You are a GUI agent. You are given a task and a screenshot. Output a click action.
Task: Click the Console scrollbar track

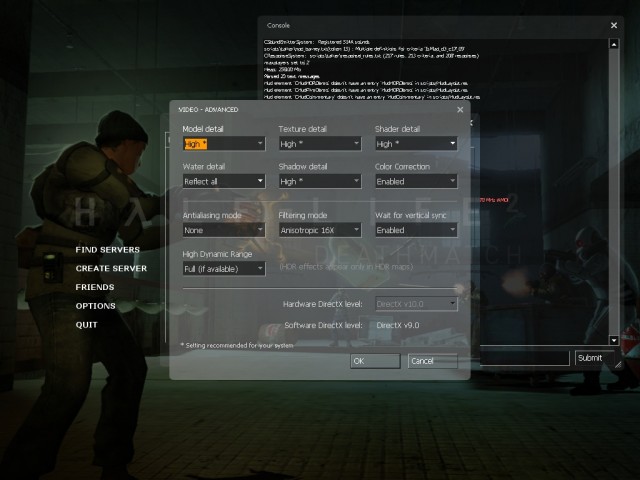[x=614, y=192]
